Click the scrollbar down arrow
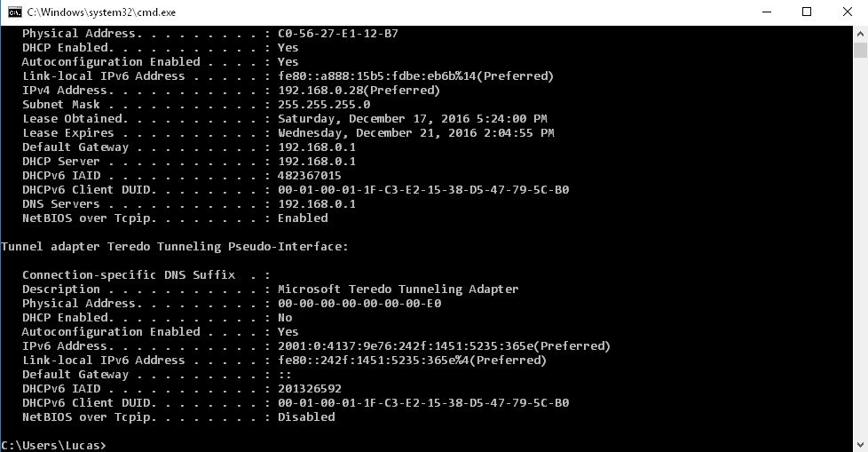Image resolution: width=868 pixels, height=452 pixels. pos(860,445)
